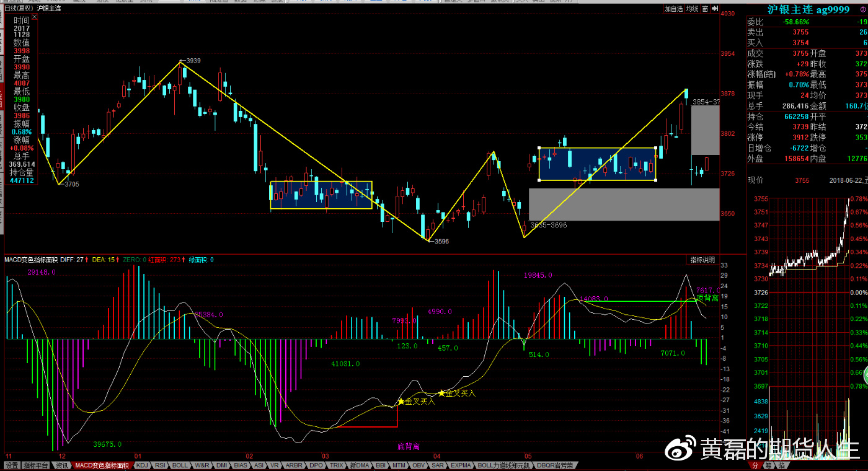Switch to the W&R indicator tab
Viewport: 868px width, 471px height.
pos(202,465)
